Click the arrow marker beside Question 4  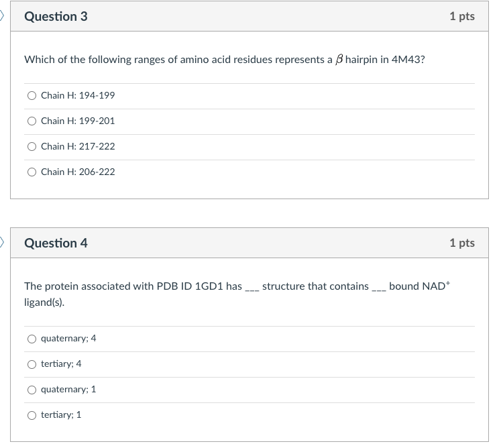pyautogui.click(x=3, y=241)
